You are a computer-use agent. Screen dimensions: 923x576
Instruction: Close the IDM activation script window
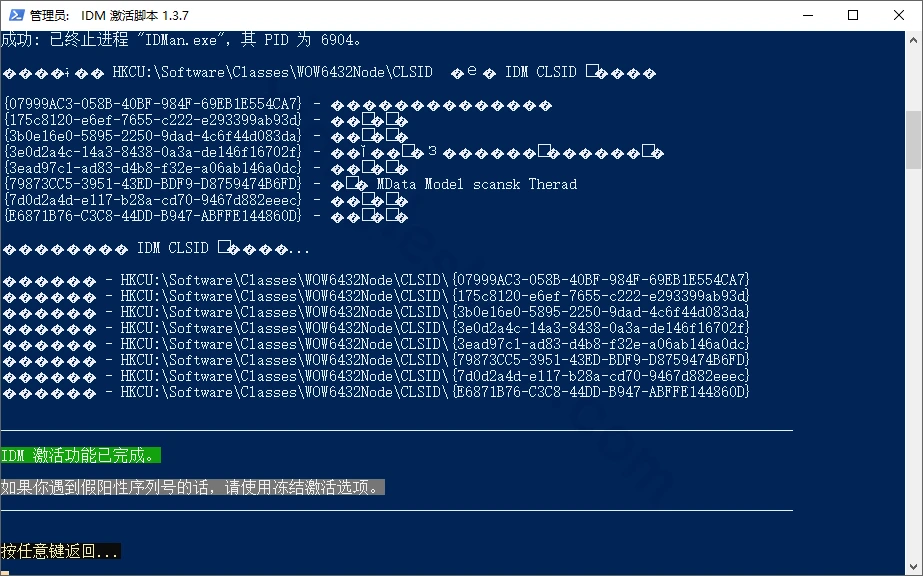[x=899, y=15]
